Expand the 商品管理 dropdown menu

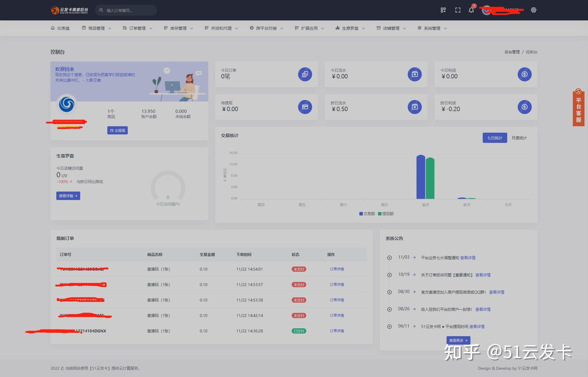[97, 28]
